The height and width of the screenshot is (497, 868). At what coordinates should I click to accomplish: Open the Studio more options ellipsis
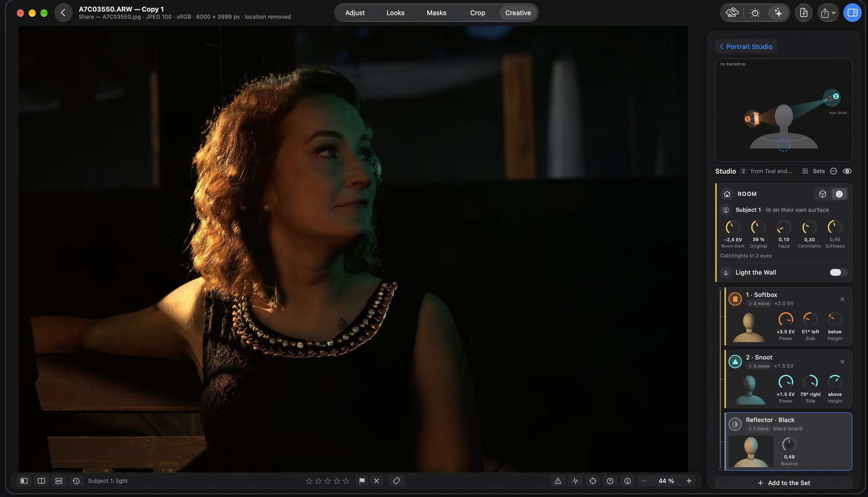[x=833, y=171]
